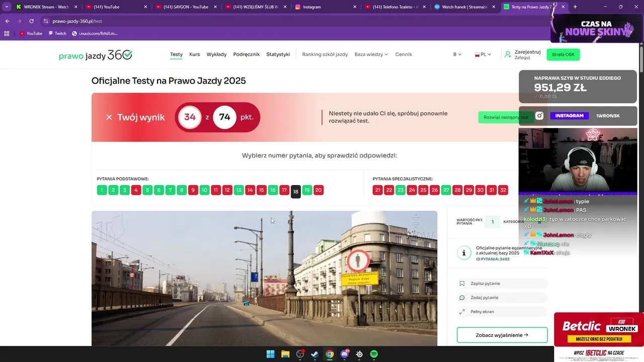This screenshot has height=362, width=644.
Task: Open Steam from the taskbar
Action: click(314, 354)
